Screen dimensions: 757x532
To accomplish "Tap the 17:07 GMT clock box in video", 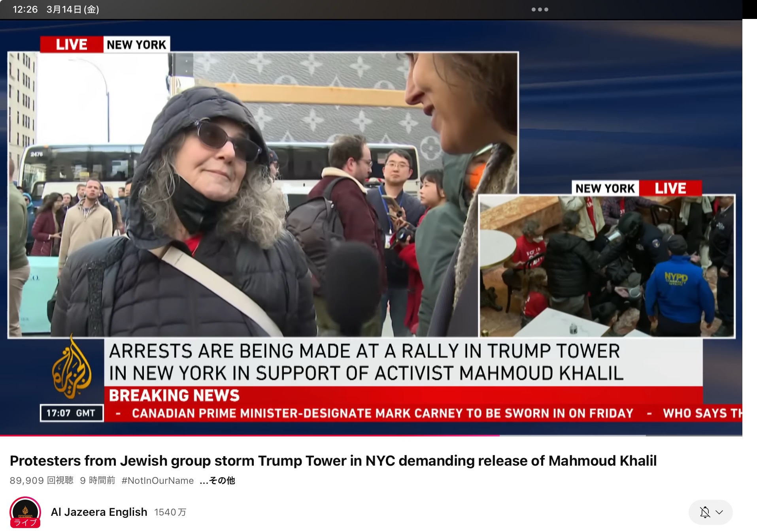I will pyautogui.click(x=72, y=413).
